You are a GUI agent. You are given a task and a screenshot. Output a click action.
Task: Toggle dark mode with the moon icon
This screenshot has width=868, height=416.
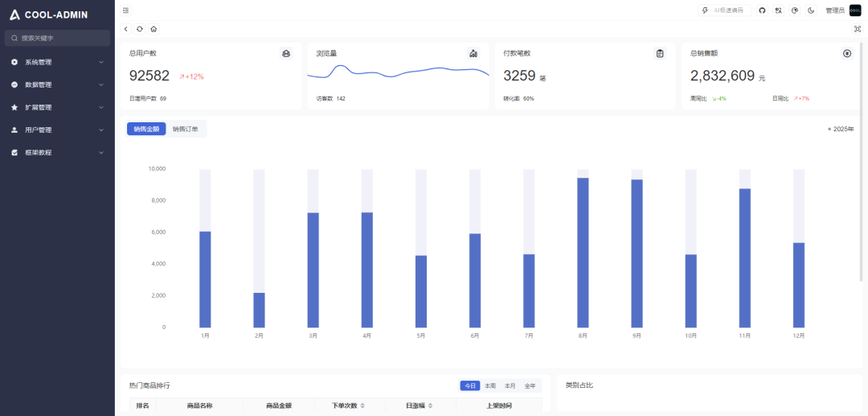pyautogui.click(x=811, y=10)
